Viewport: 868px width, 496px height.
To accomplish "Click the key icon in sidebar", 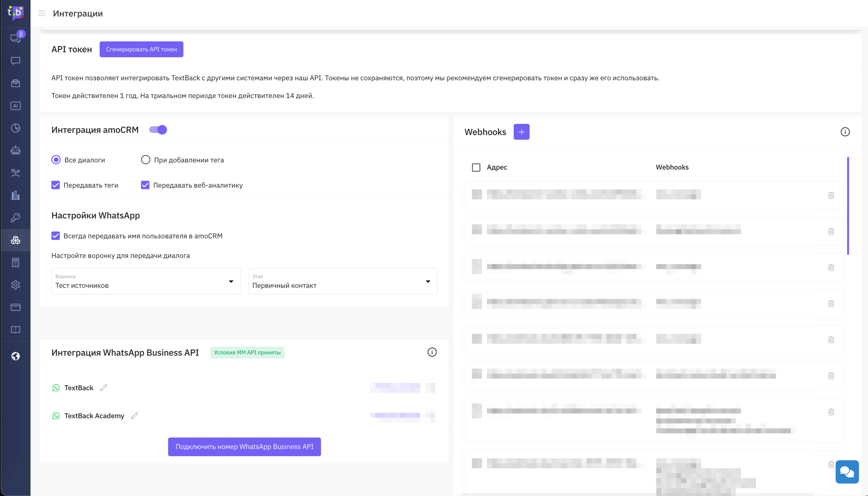I will click(15, 218).
